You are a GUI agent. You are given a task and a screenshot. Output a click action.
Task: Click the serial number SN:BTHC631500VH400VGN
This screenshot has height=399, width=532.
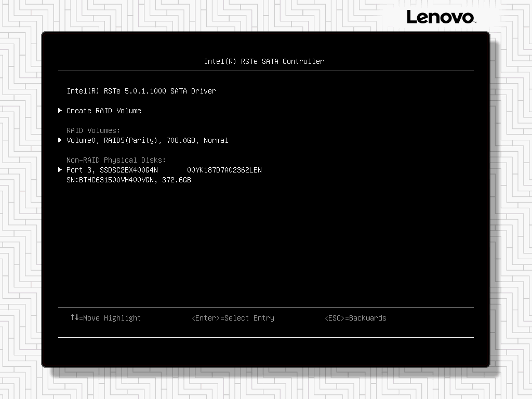[x=110, y=180]
